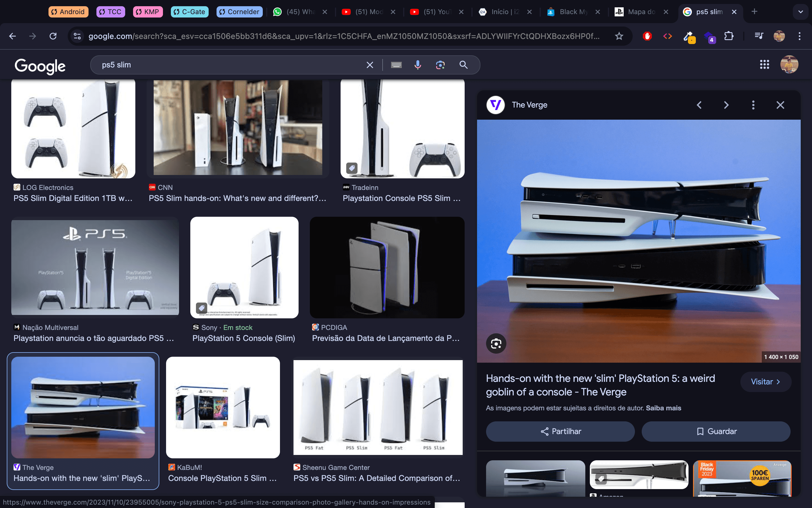Show previous image in preview panel

tap(699, 105)
